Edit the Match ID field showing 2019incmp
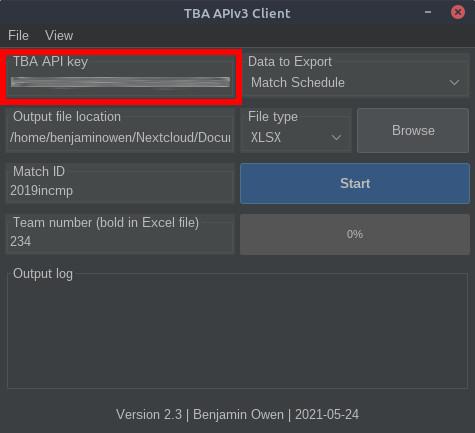Viewport: 475px width, 433px height. pos(120,191)
